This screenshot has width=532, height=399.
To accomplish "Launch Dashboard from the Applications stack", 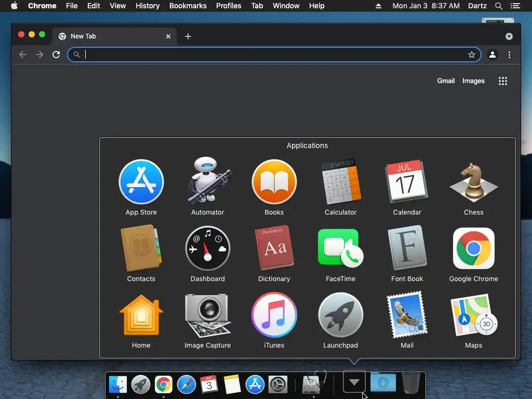I will (208, 248).
